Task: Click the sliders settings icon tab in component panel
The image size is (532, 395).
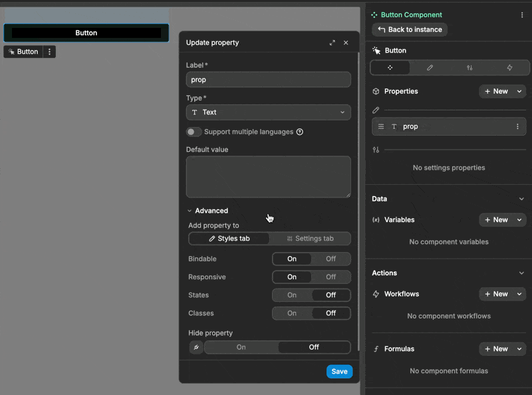Action: [x=469, y=67]
